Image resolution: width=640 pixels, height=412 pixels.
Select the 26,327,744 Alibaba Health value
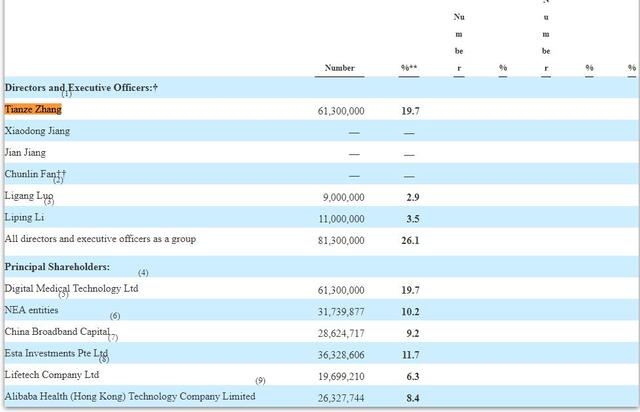coord(341,398)
